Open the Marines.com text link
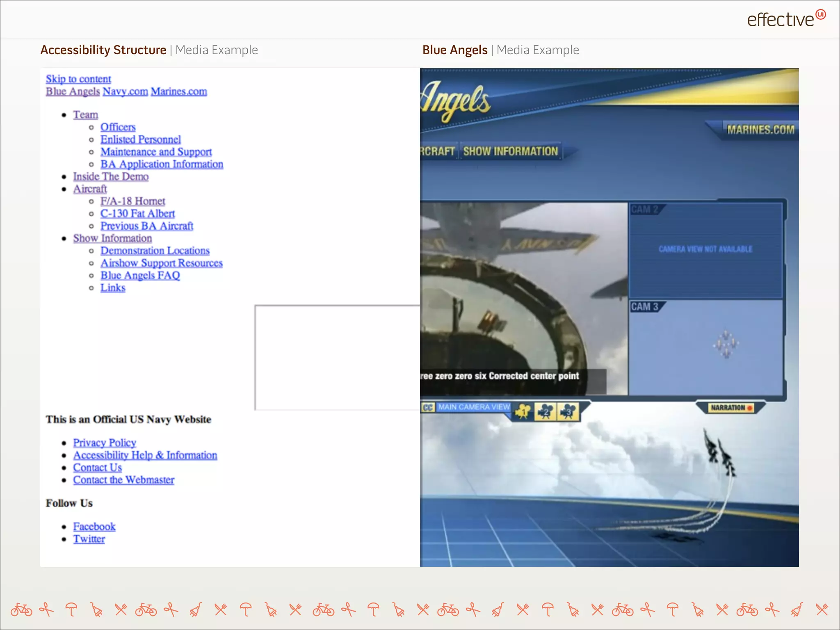This screenshot has height=630, width=840. (x=179, y=91)
